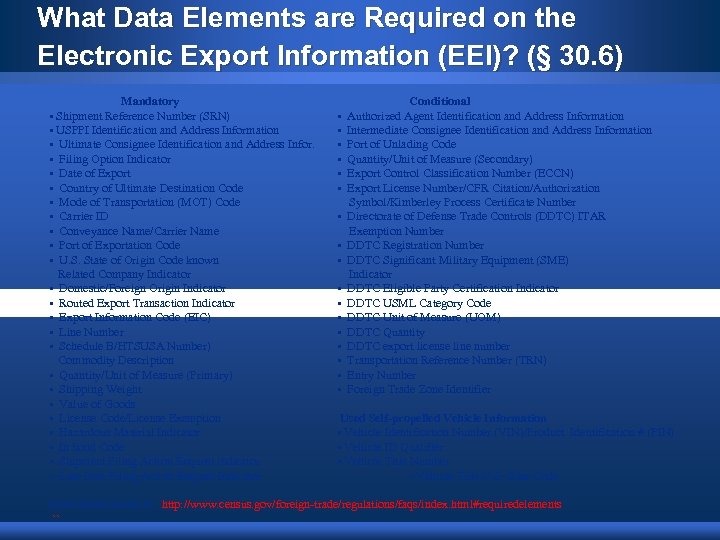
Task: Click 'Directorate of Defense Trade Controls (DDTC) ITAR'
Action: click(476, 216)
